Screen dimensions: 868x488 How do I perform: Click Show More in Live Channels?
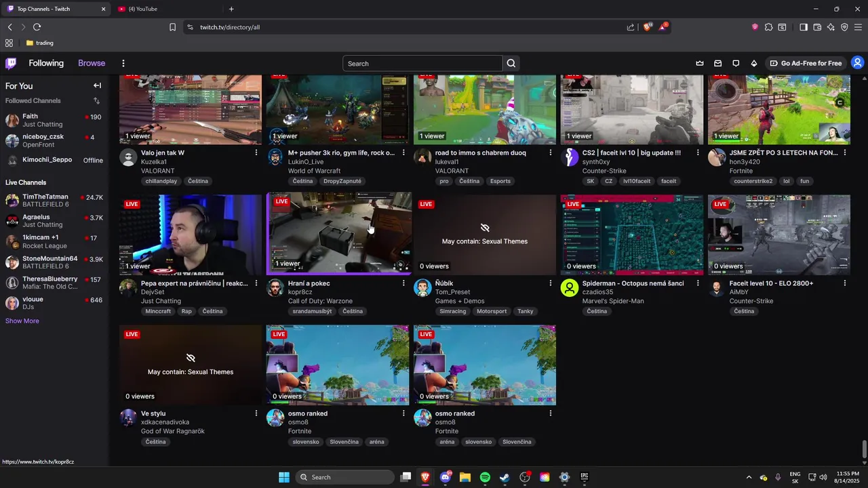[22, 321]
